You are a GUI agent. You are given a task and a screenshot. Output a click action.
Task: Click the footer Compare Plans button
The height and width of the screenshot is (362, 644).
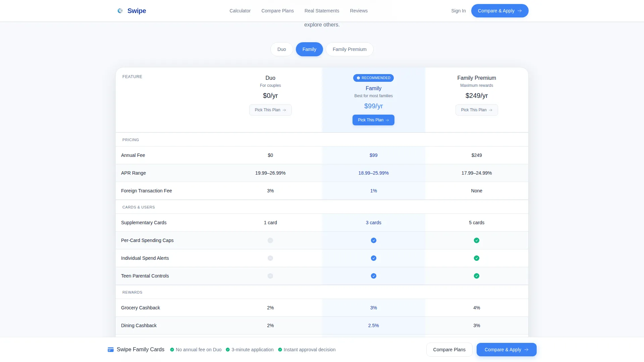tap(449, 350)
